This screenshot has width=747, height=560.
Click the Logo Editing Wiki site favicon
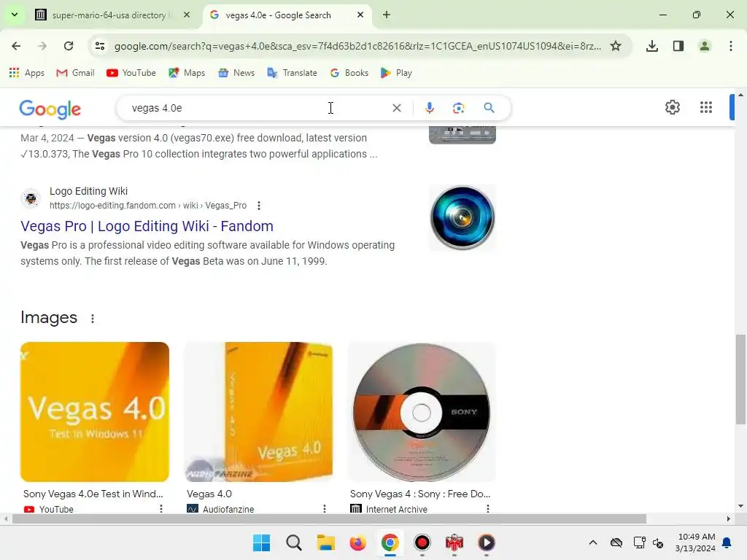tap(31, 198)
